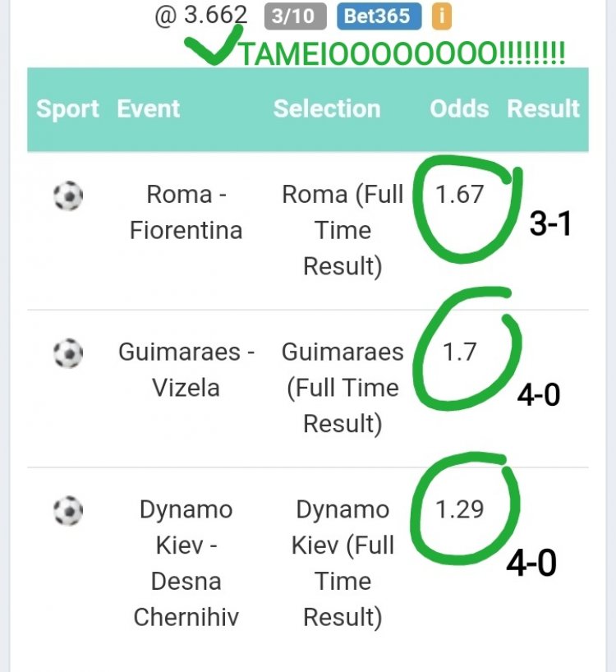Sort by the Event column header
The width and height of the screenshot is (616, 672).
point(149,108)
